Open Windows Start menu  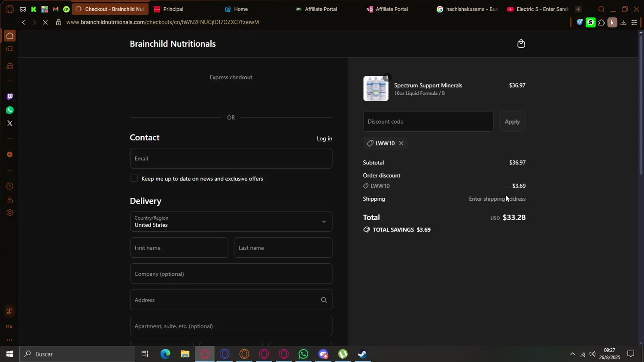click(9, 354)
